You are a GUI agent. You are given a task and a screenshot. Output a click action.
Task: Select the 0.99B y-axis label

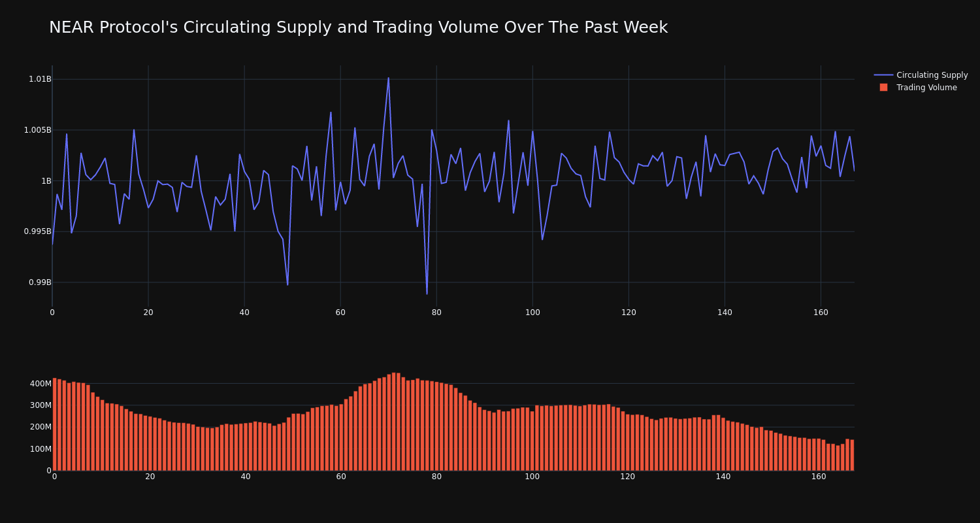click(x=40, y=282)
